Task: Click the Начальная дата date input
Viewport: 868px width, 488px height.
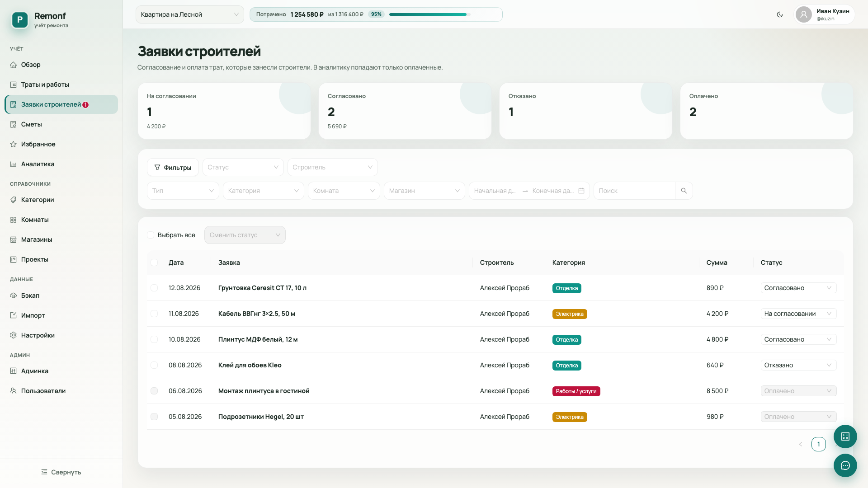Action: point(495,191)
